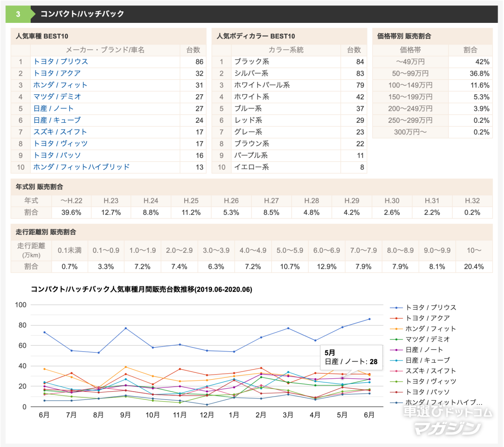
Task: Click the 36.8% ratio value
Action: tap(480, 73)
